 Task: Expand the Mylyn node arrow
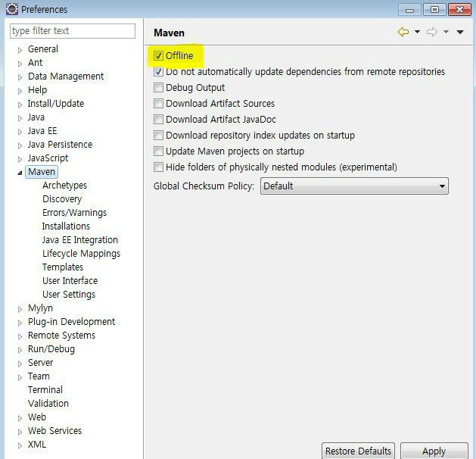[x=20, y=309]
